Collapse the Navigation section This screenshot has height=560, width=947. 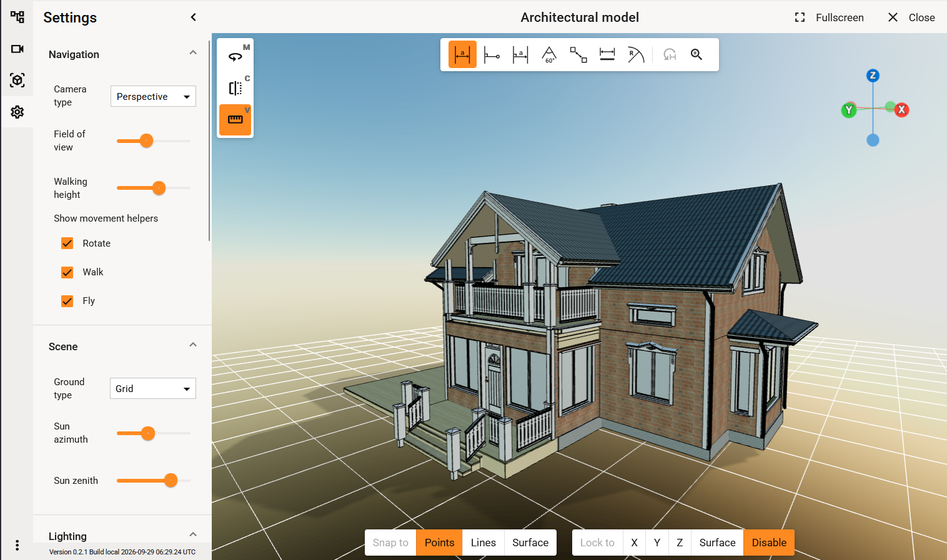(193, 53)
